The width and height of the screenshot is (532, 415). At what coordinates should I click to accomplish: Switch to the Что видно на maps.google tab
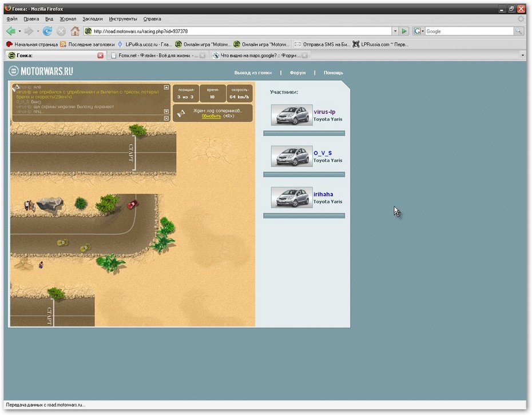point(260,55)
